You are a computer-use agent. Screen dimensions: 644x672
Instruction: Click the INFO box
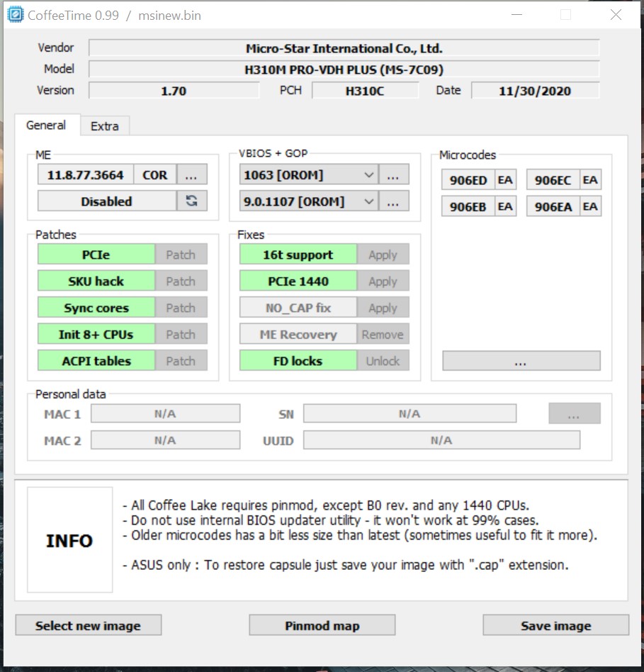pyautogui.click(x=70, y=540)
